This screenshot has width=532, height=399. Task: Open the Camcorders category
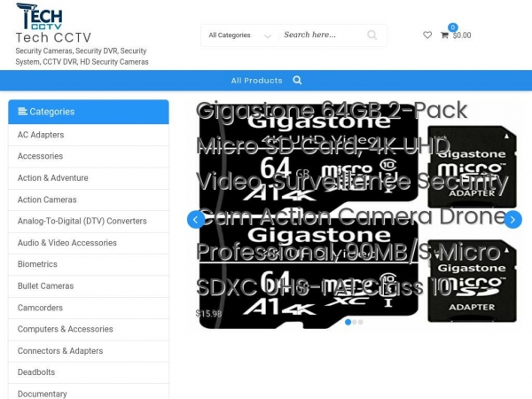pos(89,308)
